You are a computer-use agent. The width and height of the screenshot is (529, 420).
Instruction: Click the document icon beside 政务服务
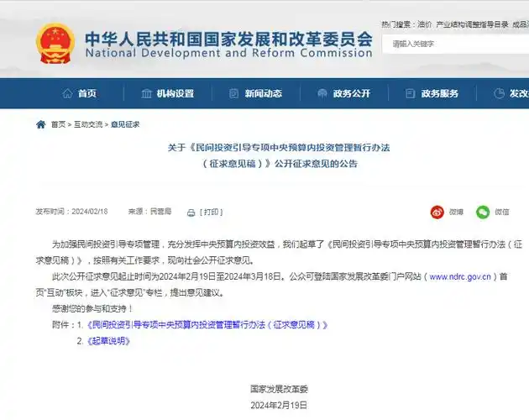[x=410, y=93]
